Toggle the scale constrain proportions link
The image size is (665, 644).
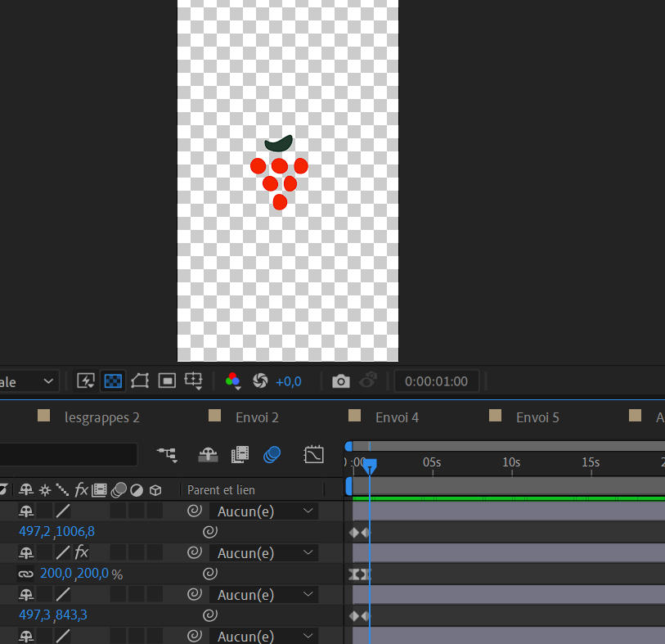coord(25,574)
